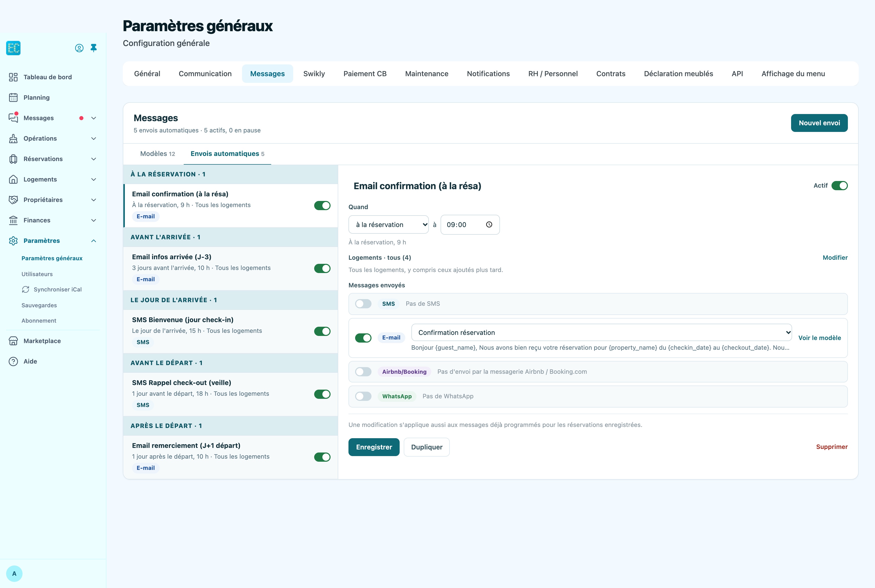Viewport: 875px width, 588px height.
Task: Open the 'à la réservation' timing dropdown
Action: point(388,225)
